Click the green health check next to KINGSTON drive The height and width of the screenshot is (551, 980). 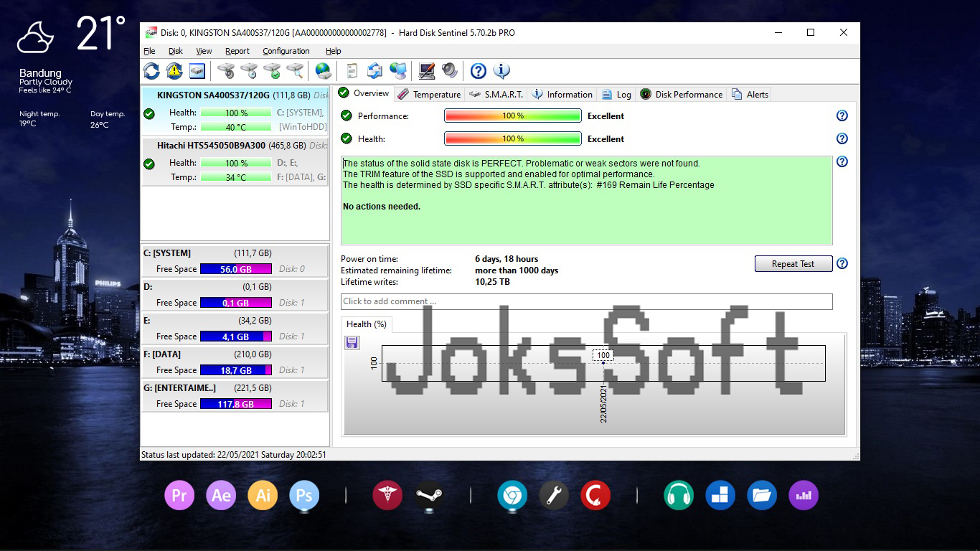[x=149, y=112]
